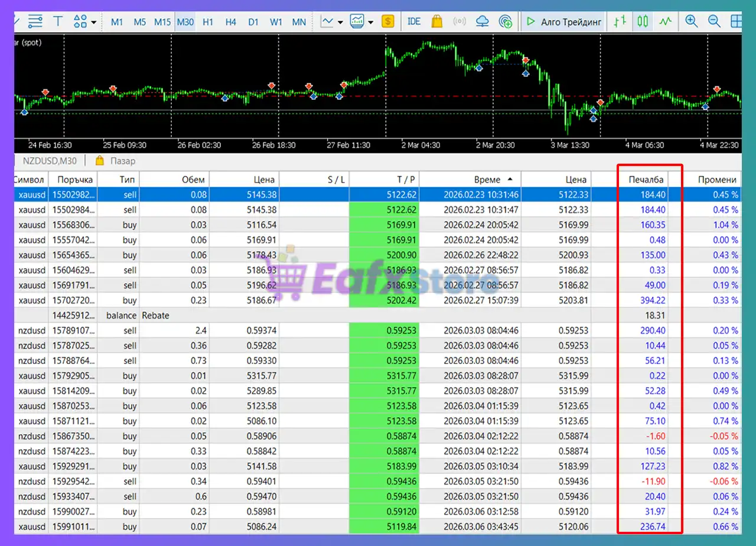This screenshot has height=546, width=756.
Task: Switch chart to candlestick mode
Action: coord(643,21)
